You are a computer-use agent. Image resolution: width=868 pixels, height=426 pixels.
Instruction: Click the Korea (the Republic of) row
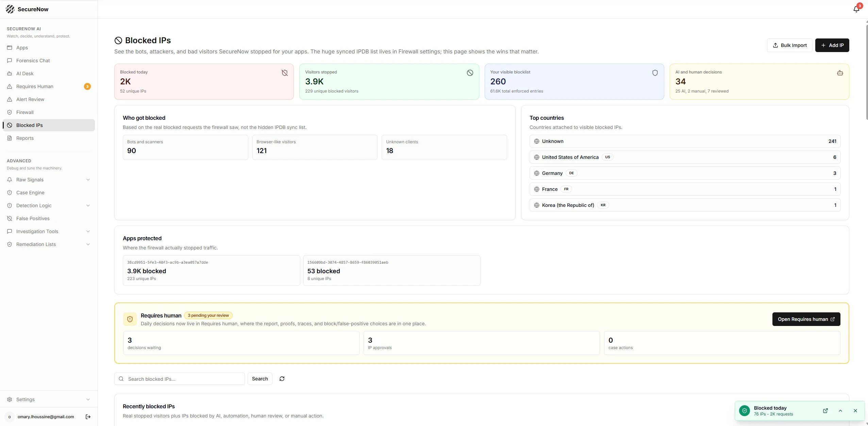[x=685, y=205]
